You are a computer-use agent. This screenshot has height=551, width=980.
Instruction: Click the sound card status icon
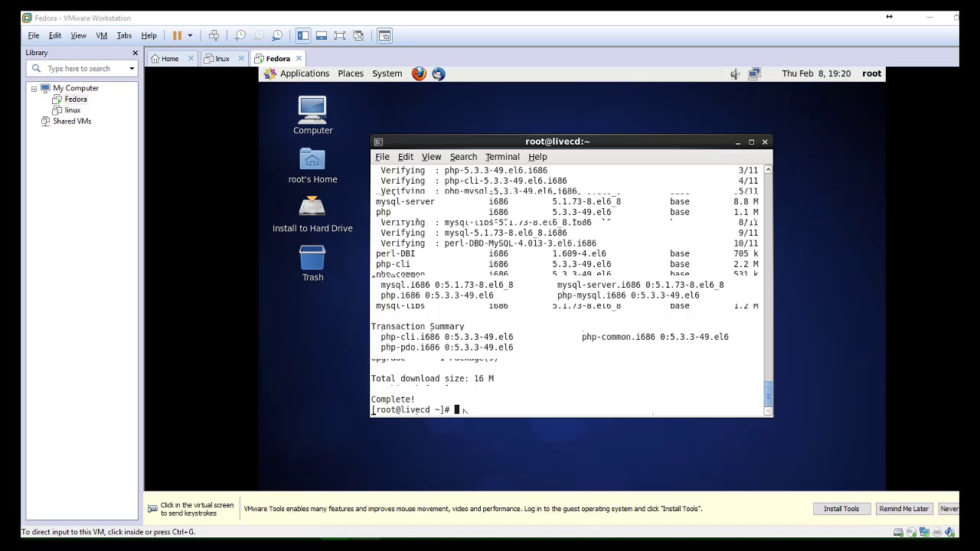tap(950, 532)
